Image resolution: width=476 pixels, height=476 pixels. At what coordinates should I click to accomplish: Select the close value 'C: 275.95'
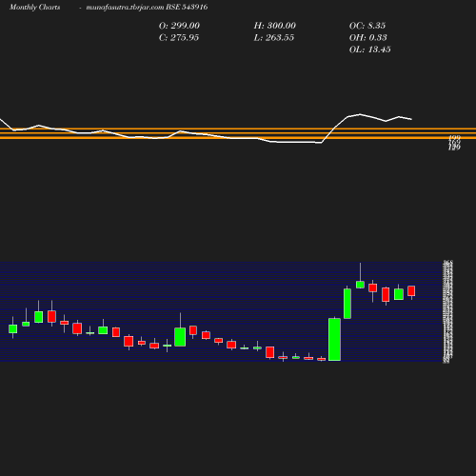pos(179,38)
